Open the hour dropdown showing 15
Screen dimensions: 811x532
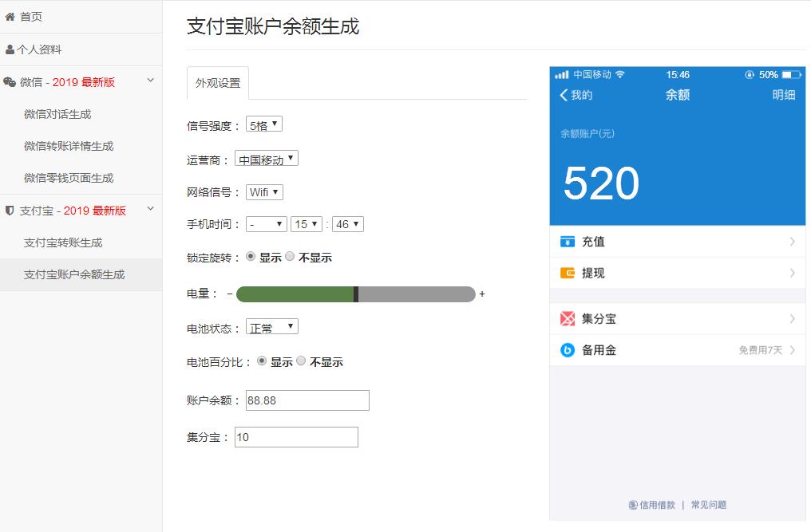tap(307, 224)
